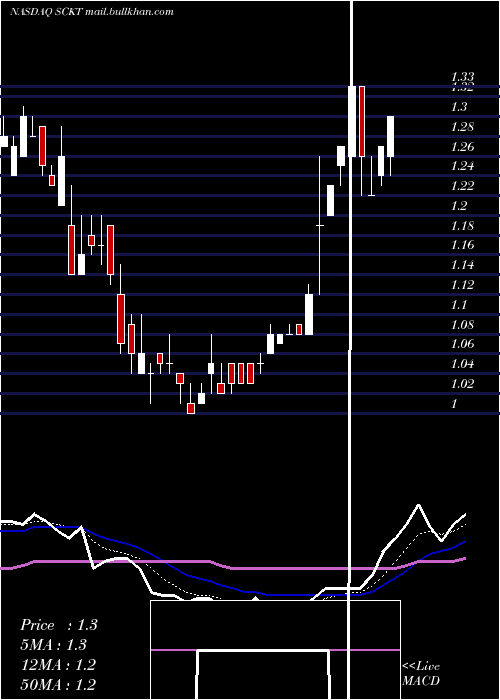Click the 1.08 price axis label
500x700 pixels.
click(x=462, y=325)
